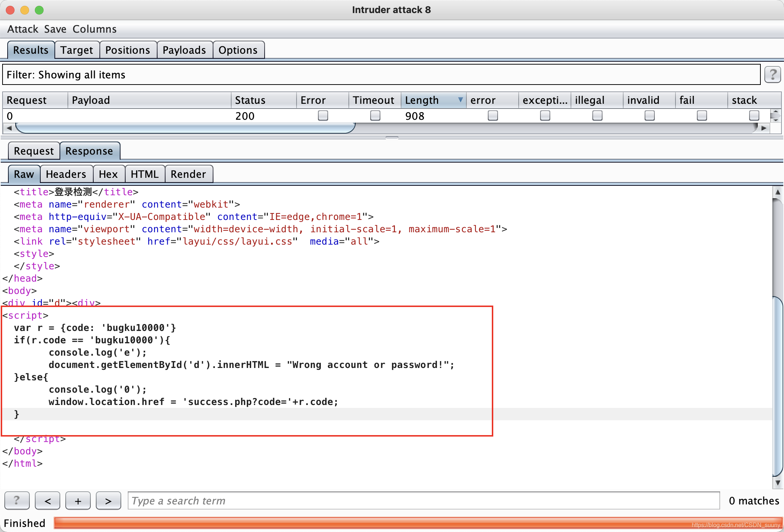Click the results table horizontal scrollbar thumb
The image size is (784, 532).
click(185, 128)
